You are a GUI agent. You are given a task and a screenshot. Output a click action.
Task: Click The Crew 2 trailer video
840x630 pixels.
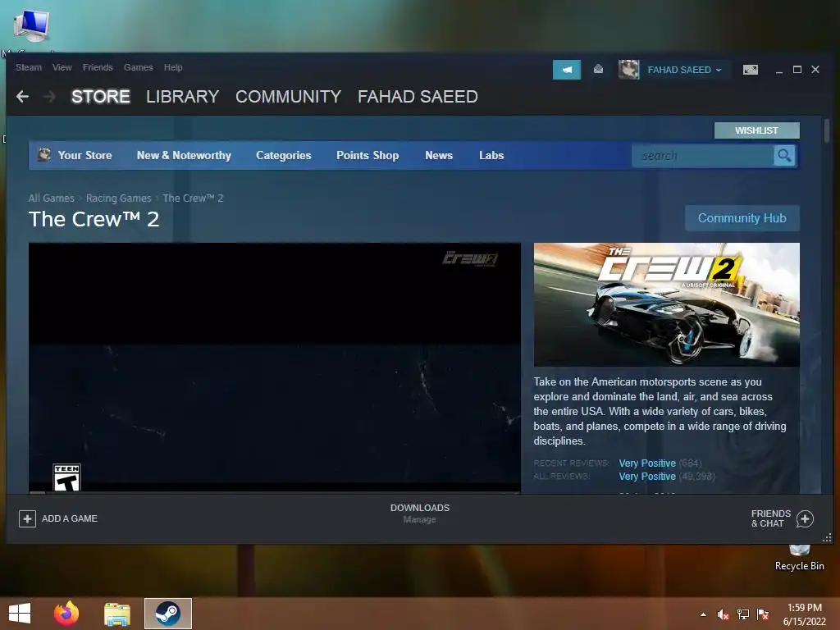275,367
